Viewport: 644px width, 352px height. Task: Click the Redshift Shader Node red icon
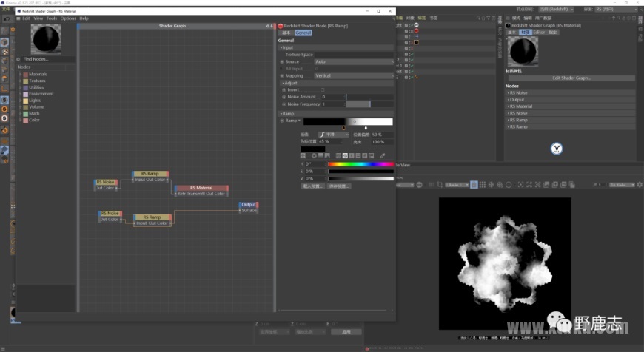click(281, 26)
